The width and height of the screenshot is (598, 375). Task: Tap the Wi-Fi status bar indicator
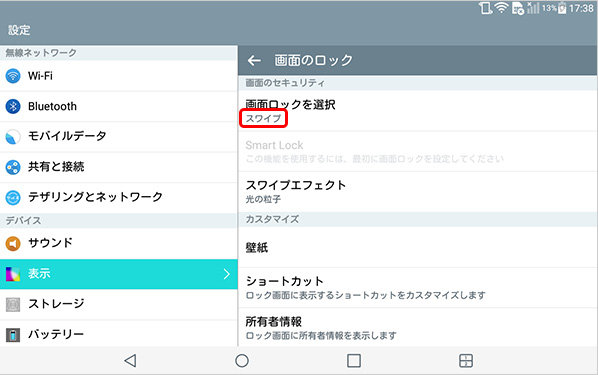point(502,8)
